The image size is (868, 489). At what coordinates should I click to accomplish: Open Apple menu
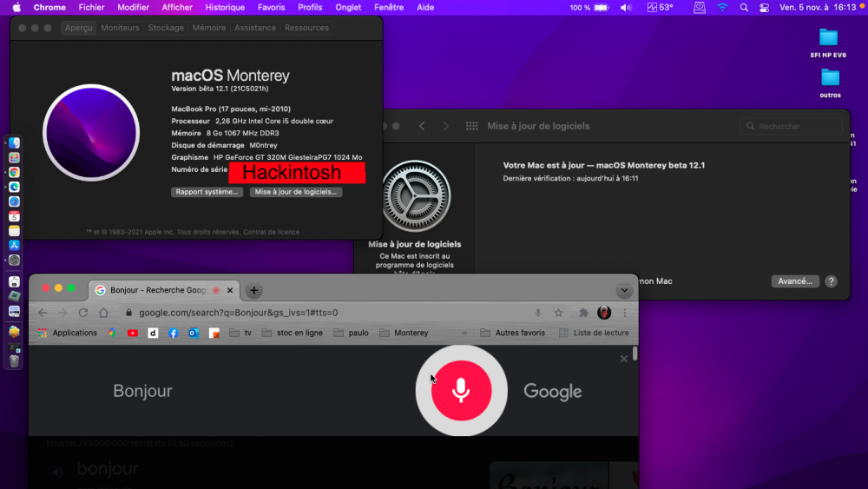coord(16,7)
